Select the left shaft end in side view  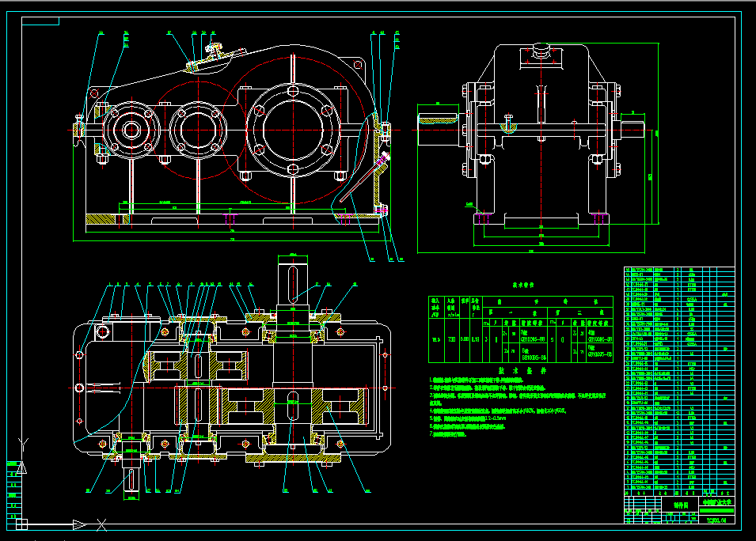(438, 128)
